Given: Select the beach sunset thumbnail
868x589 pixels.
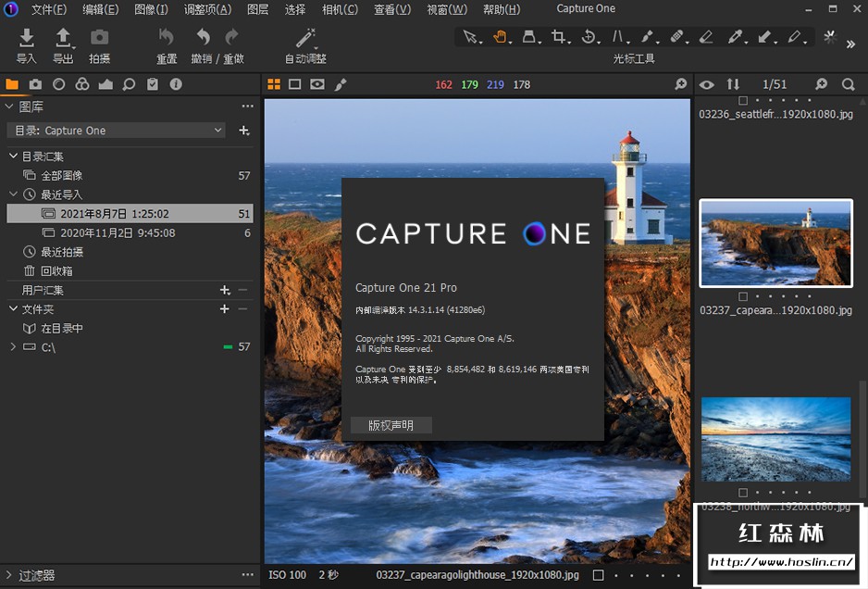Looking at the screenshot, I should click(775, 439).
